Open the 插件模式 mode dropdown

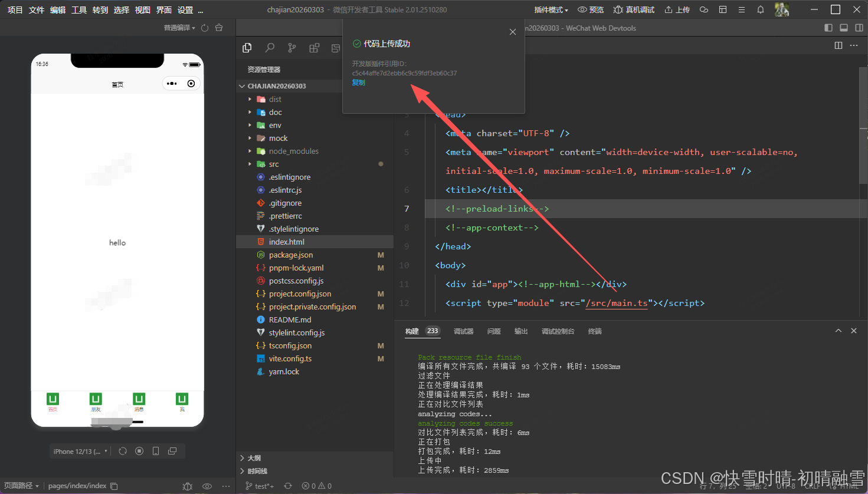(x=551, y=10)
